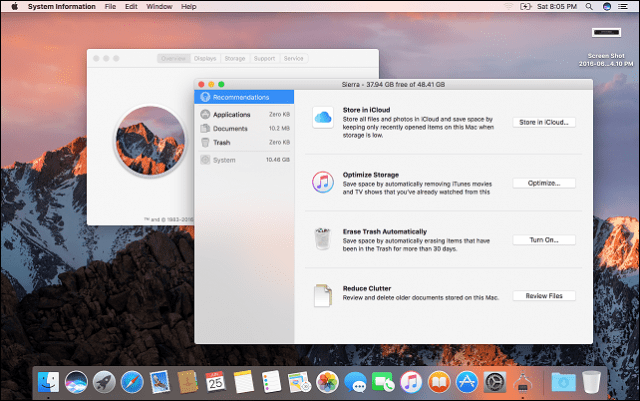Open the Trash in the Dock
Viewport: 640px width, 401px height.
pyautogui.click(x=591, y=382)
